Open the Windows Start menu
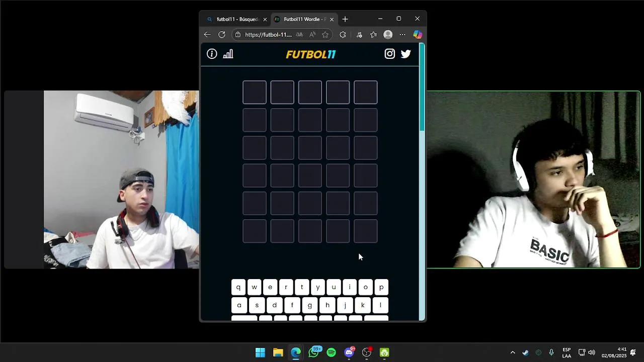Image resolution: width=644 pixels, height=362 pixels. (260, 352)
